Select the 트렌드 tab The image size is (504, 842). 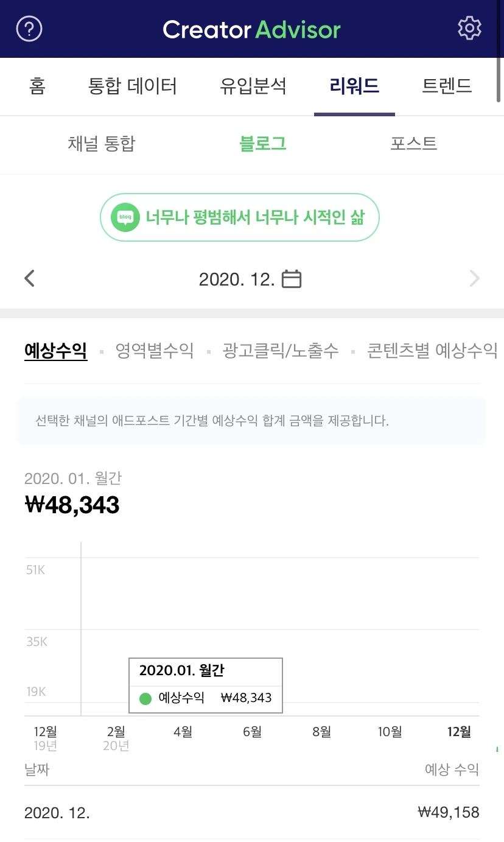tap(447, 86)
